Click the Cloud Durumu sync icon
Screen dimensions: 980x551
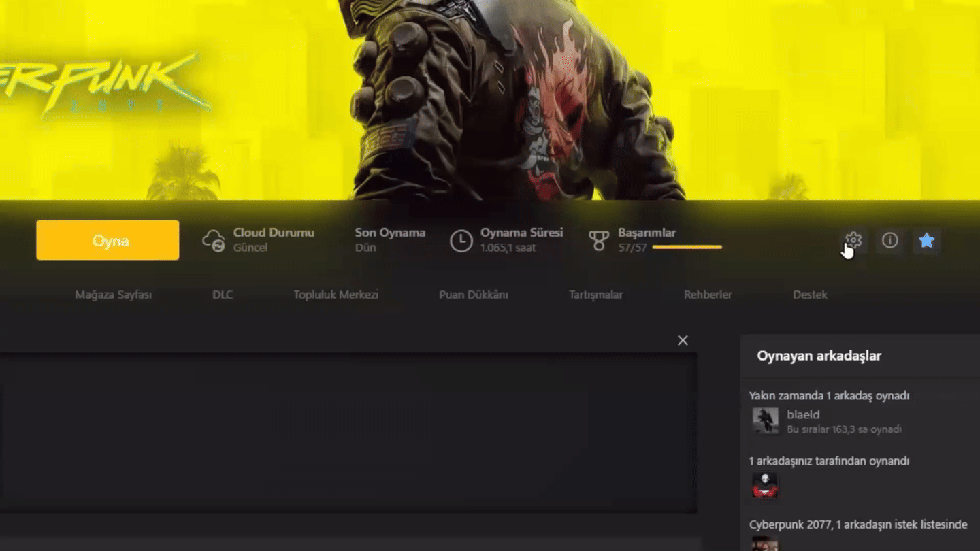(x=214, y=241)
